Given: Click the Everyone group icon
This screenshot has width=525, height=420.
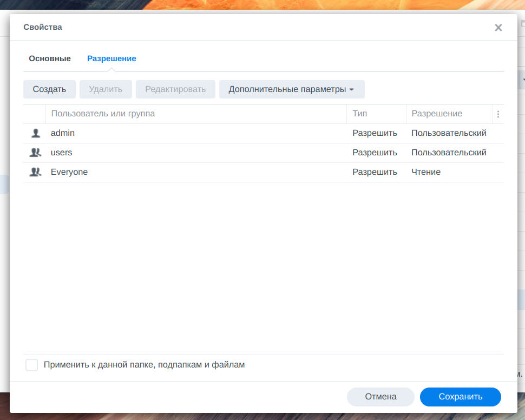Looking at the screenshot, I should (x=35, y=172).
